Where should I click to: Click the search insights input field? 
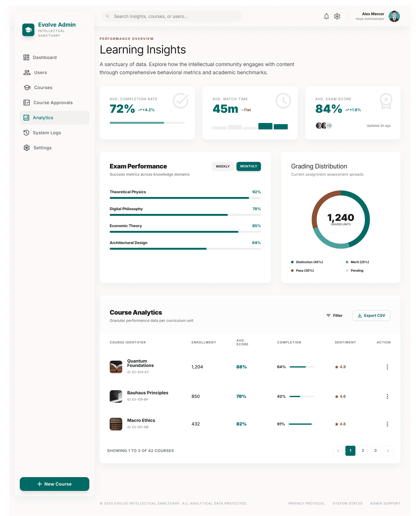[x=172, y=16]
